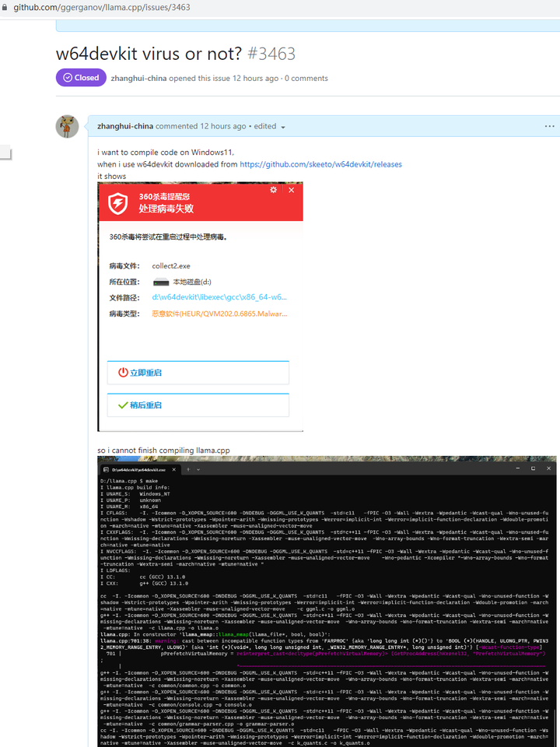Click zhanghui-china avatar thumbnail
Viewport: 560px width, 747px height.
67,127
